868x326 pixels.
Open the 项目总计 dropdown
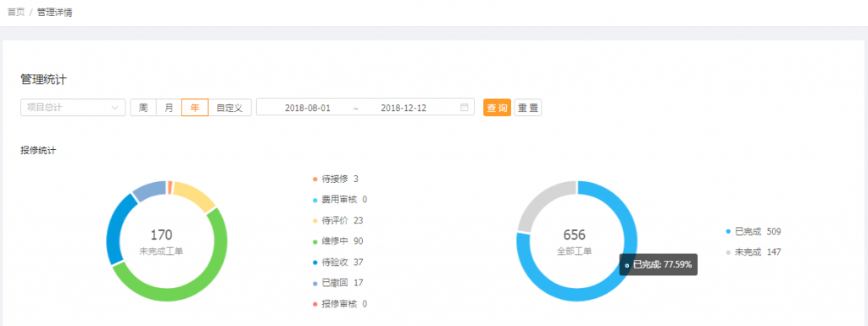73,108
